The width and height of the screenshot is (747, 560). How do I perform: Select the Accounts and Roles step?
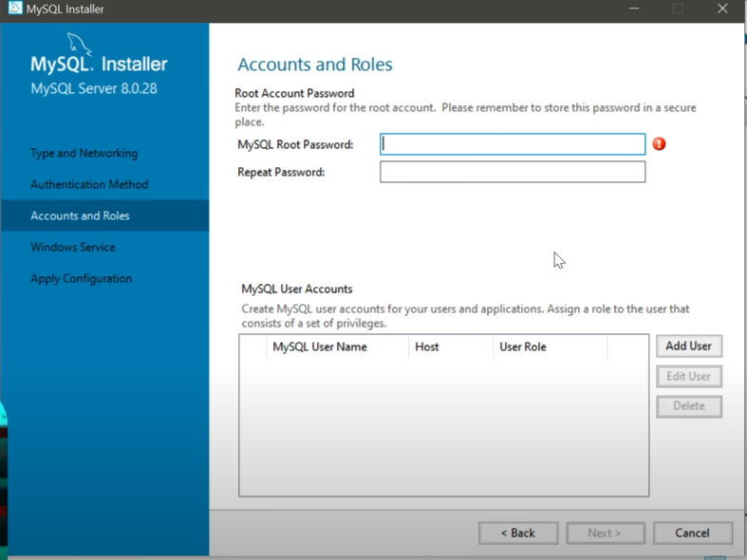(x=104, y=215)
